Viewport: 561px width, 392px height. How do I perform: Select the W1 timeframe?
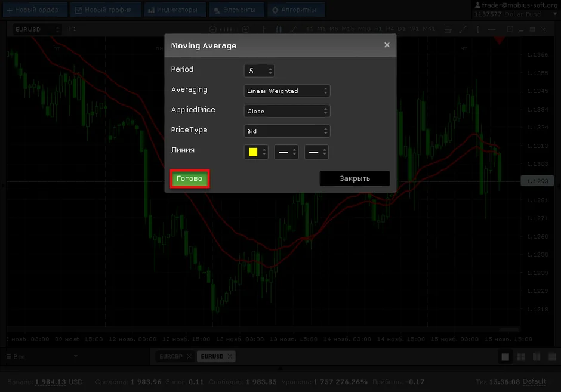(x=414, y=29)
